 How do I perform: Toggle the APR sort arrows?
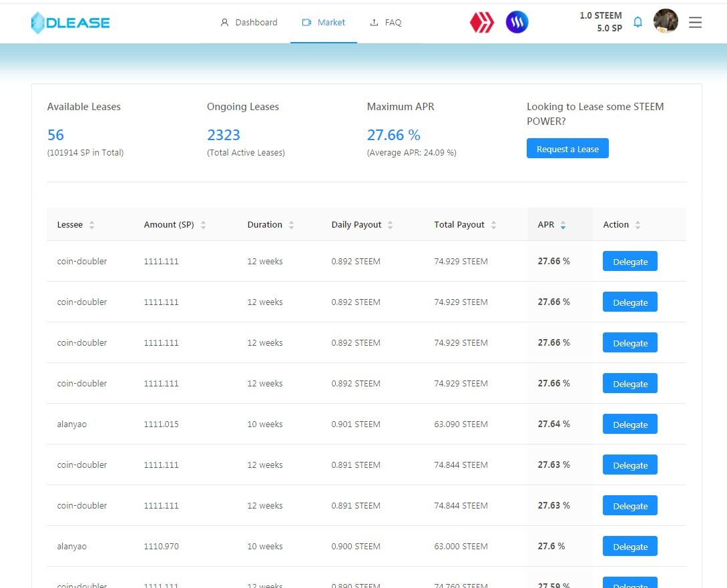tap(563, 225)
